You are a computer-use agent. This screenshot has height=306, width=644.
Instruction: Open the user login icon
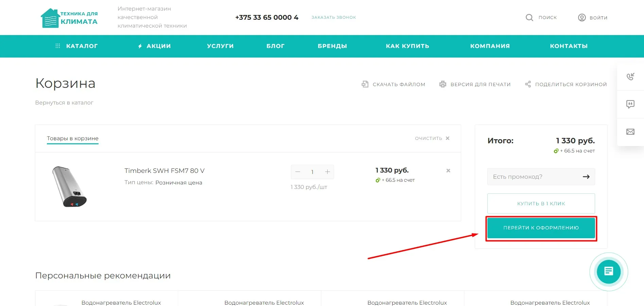[x=582, y=17]
